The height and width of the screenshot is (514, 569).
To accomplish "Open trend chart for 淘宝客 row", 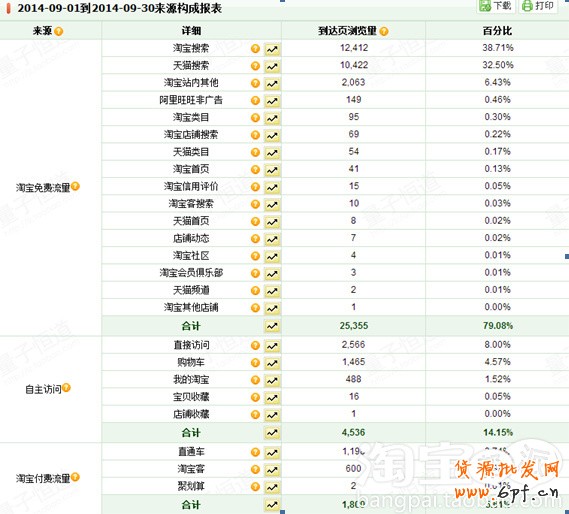I will [272, 470].
